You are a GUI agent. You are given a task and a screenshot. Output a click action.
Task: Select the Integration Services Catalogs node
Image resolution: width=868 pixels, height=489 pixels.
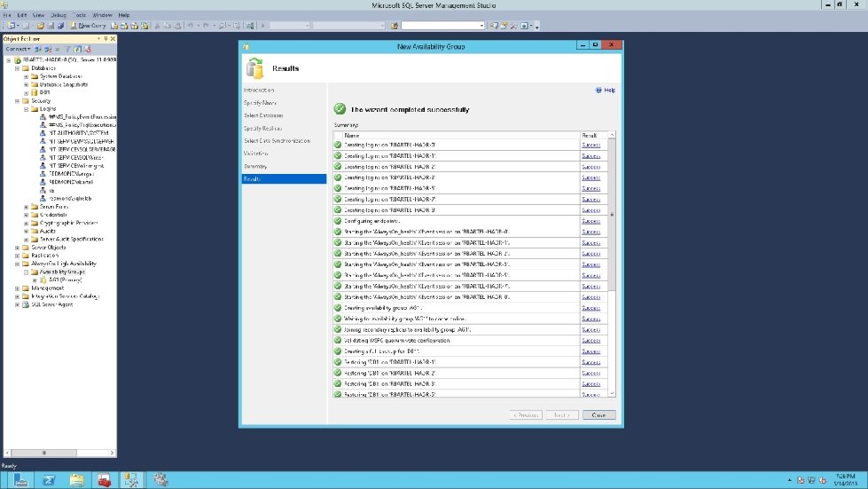click(66, 296)
